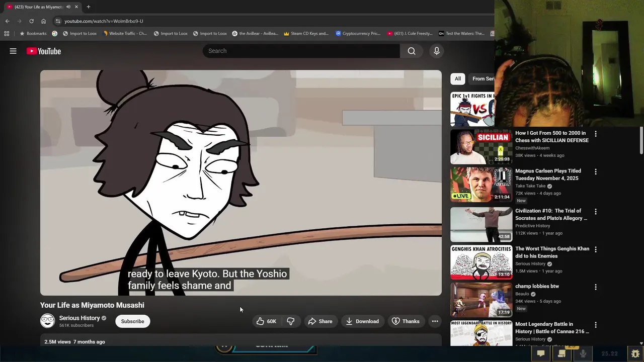
Task: Open the Take Take Take channel link
Action: [530, 186]
